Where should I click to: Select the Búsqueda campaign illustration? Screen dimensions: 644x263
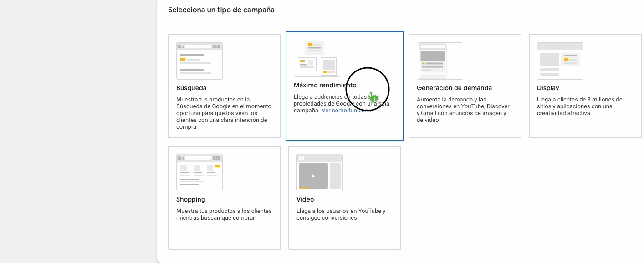[x=199, y=61]
